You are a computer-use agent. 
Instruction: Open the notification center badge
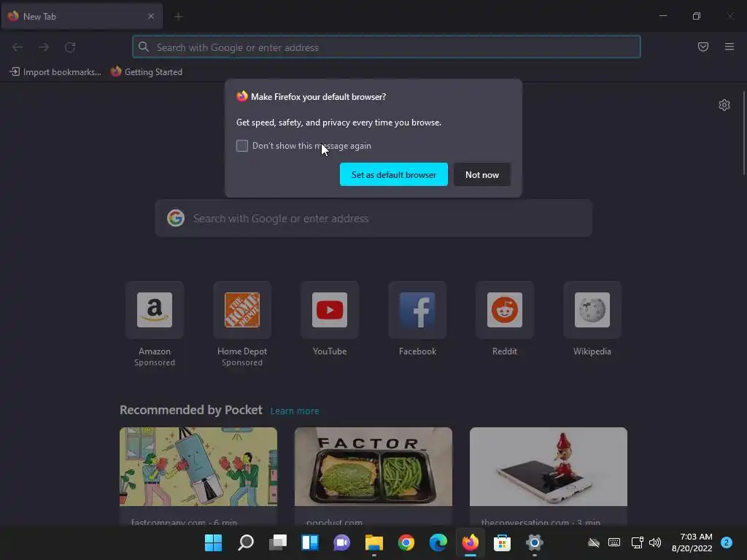point(726,542)
